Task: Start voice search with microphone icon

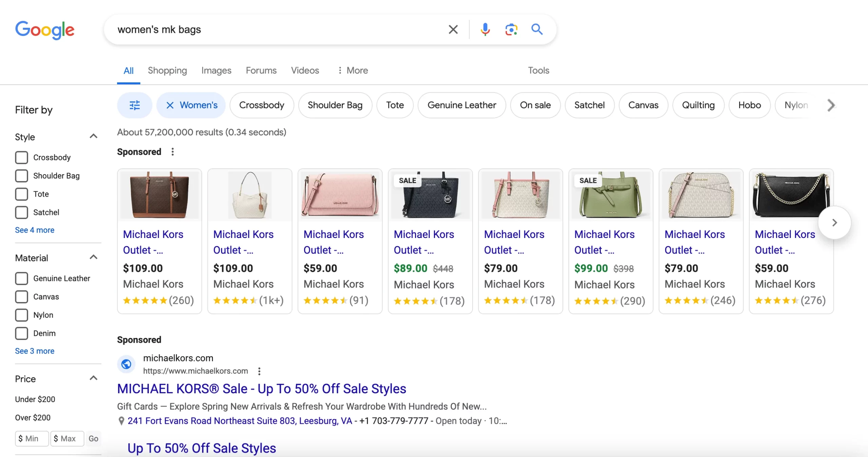Action: pyautogui.click(x=485, y=29)
